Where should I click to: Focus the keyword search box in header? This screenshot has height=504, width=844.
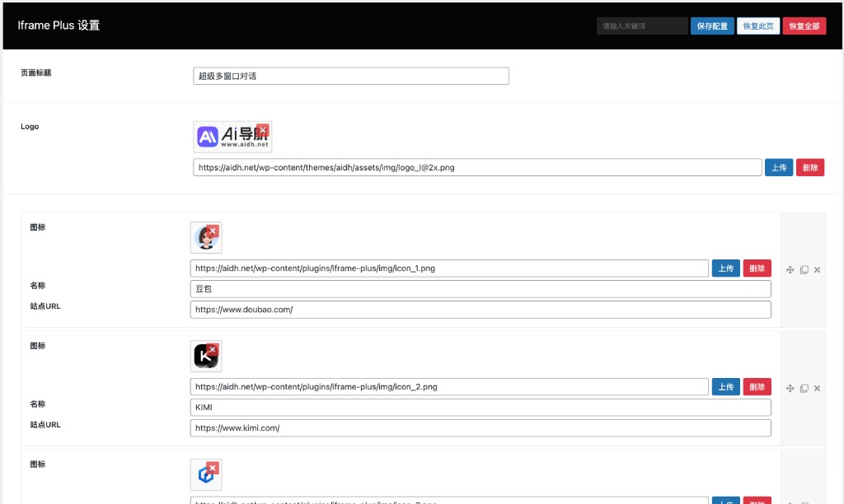(641, 26)
